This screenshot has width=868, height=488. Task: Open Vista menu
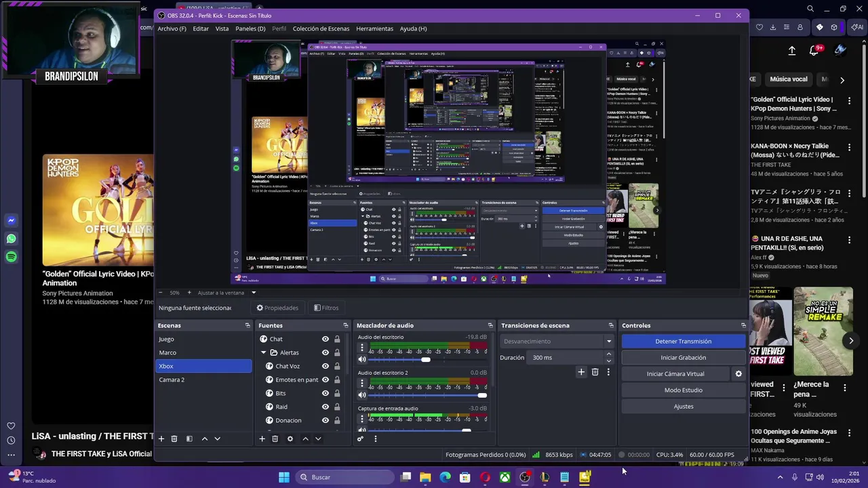(222, 28)
